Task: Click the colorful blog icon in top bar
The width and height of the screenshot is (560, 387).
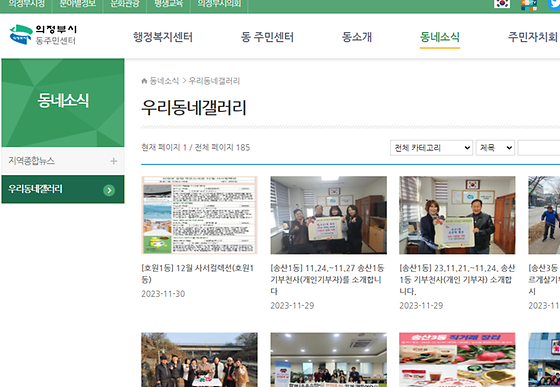Action: click(529, 4)
